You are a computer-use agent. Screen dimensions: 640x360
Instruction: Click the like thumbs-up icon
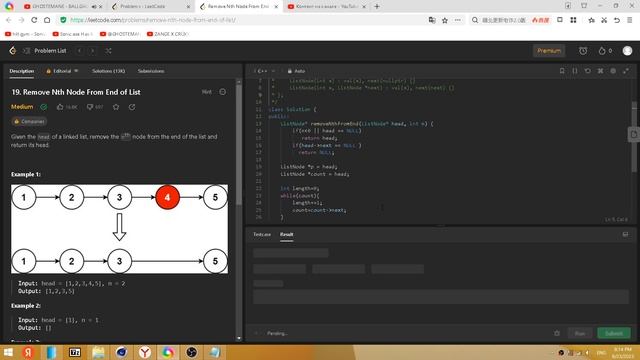tap(60, 107)
